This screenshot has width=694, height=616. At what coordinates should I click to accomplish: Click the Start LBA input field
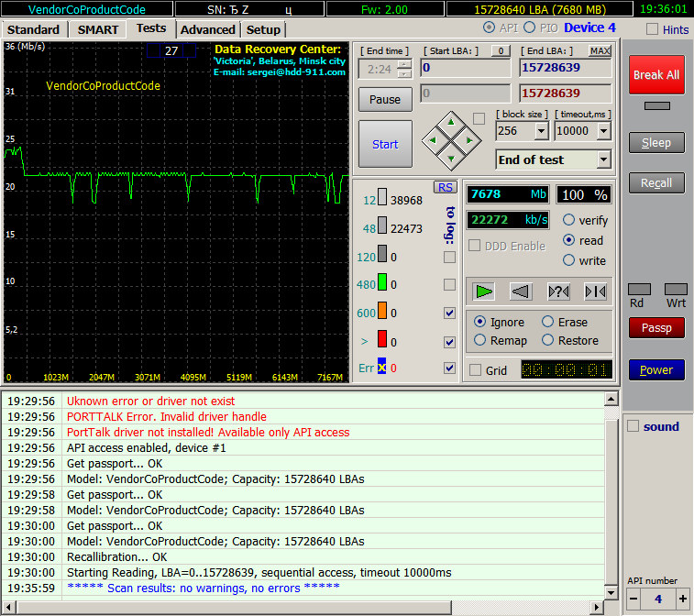(x=465, y=68)
